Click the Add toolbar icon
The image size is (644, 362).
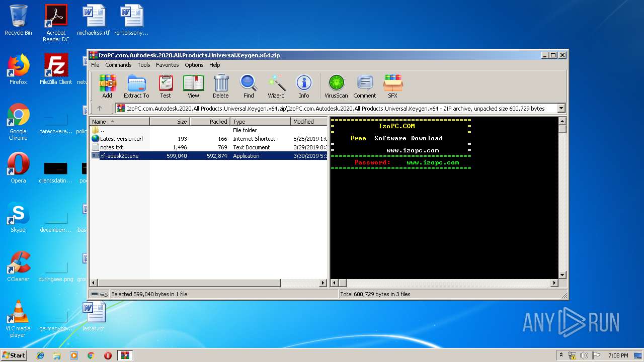point(107,86)
